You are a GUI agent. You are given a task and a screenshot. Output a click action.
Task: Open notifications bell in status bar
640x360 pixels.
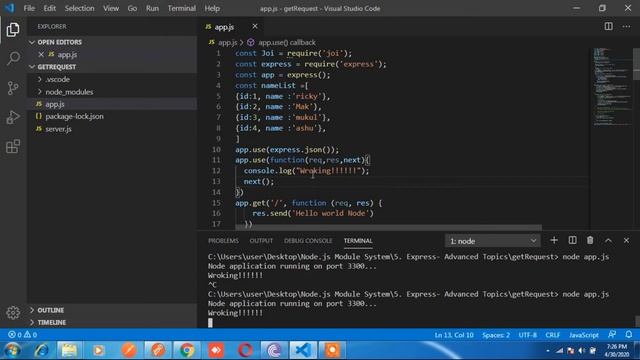pos(629,335)
